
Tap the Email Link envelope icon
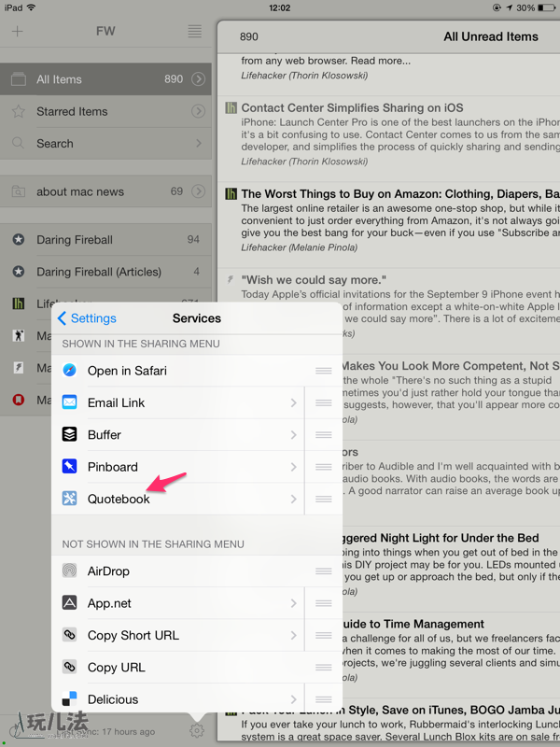click(69, 402)
